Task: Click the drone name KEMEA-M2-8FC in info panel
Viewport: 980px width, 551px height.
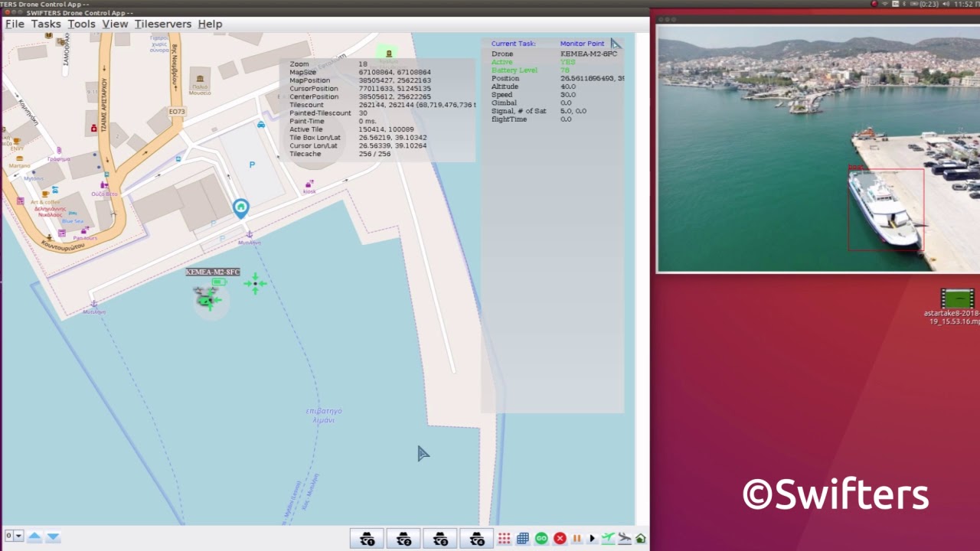Action: tap(588, 54)
